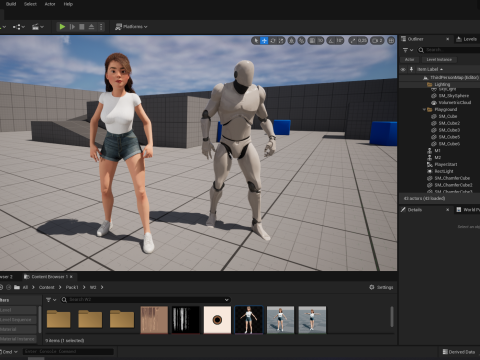Click the Pack1 breadcrumb in Content Browser
The height and width of the screenshot is (360, 480).
pos(72,287)
